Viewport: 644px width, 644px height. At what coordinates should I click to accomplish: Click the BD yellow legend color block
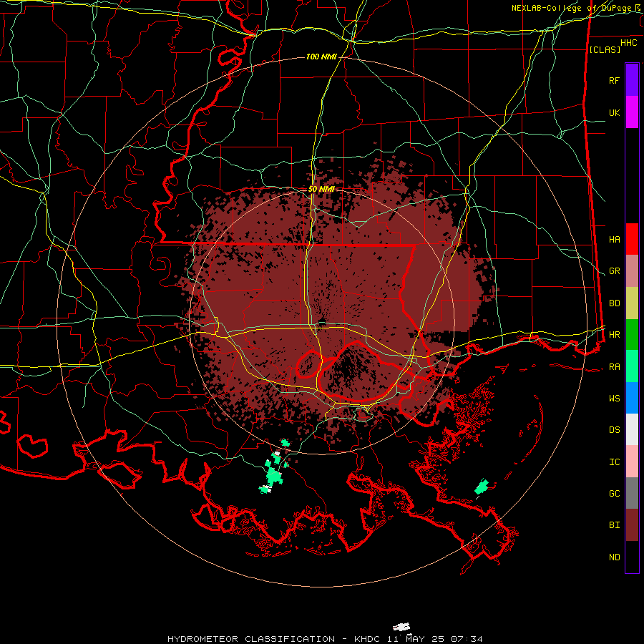coord(632,303)
